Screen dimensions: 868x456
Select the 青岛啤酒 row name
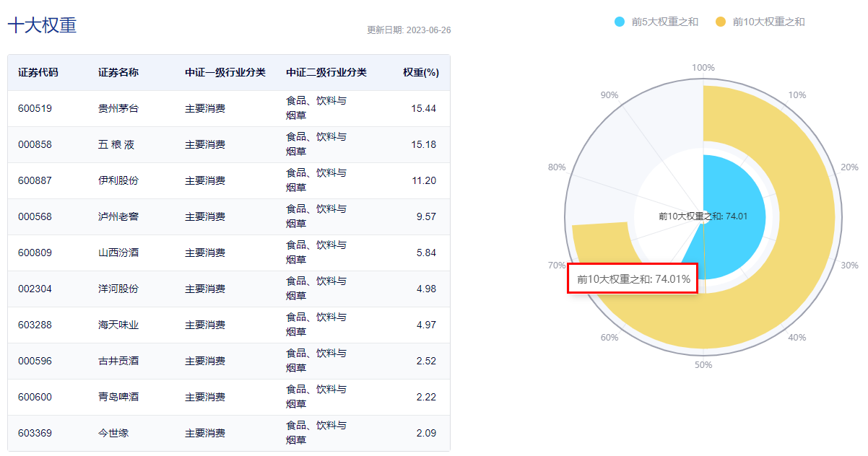click(118, 398)
